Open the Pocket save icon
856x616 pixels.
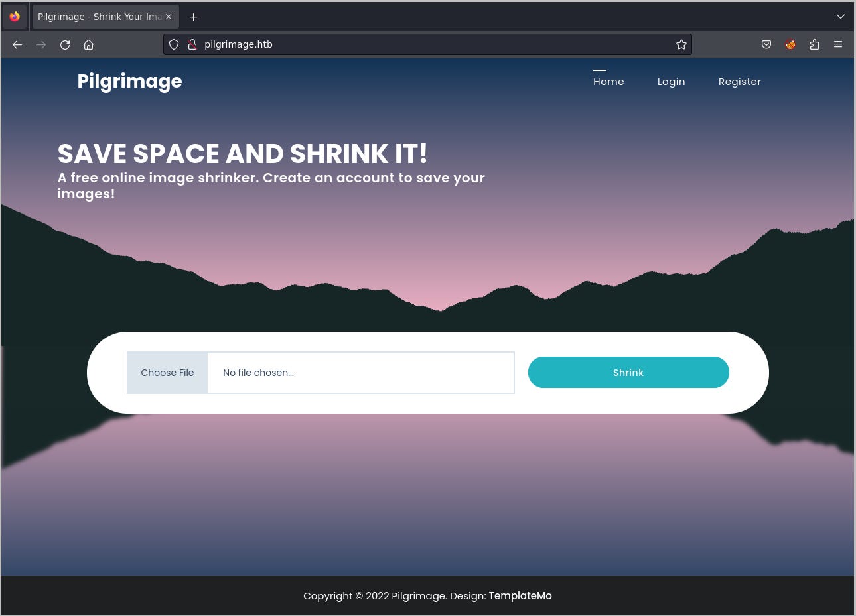(x=766, y=44)
